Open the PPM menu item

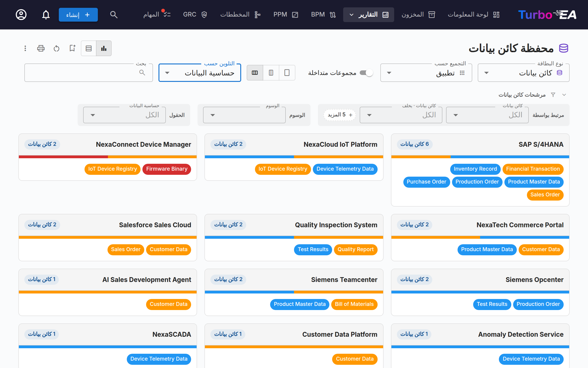pos(286,14)
